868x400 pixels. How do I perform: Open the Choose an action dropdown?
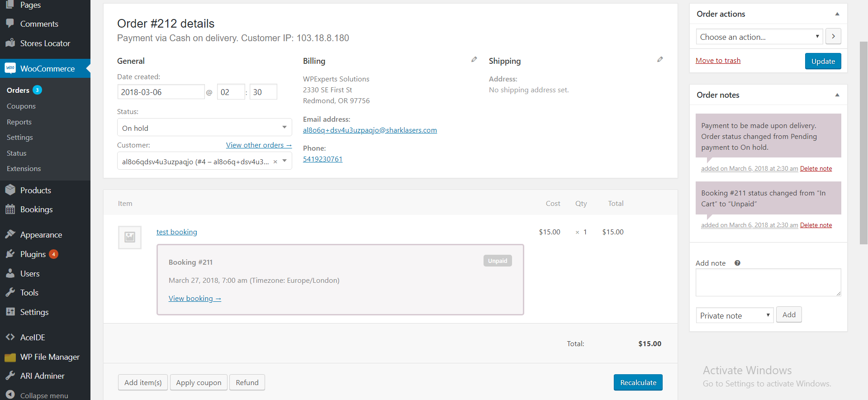(x=759, y=37)
